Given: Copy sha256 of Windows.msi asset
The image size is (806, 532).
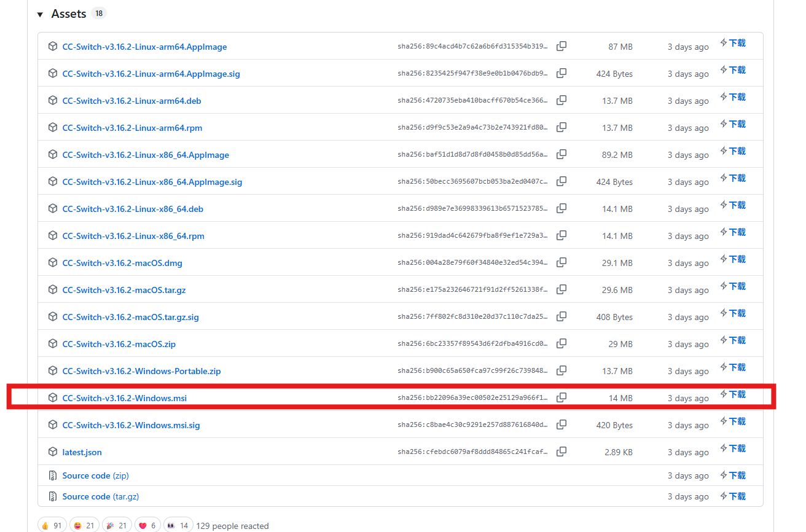Looking at the screenshot, I should (x=561, y=398).
